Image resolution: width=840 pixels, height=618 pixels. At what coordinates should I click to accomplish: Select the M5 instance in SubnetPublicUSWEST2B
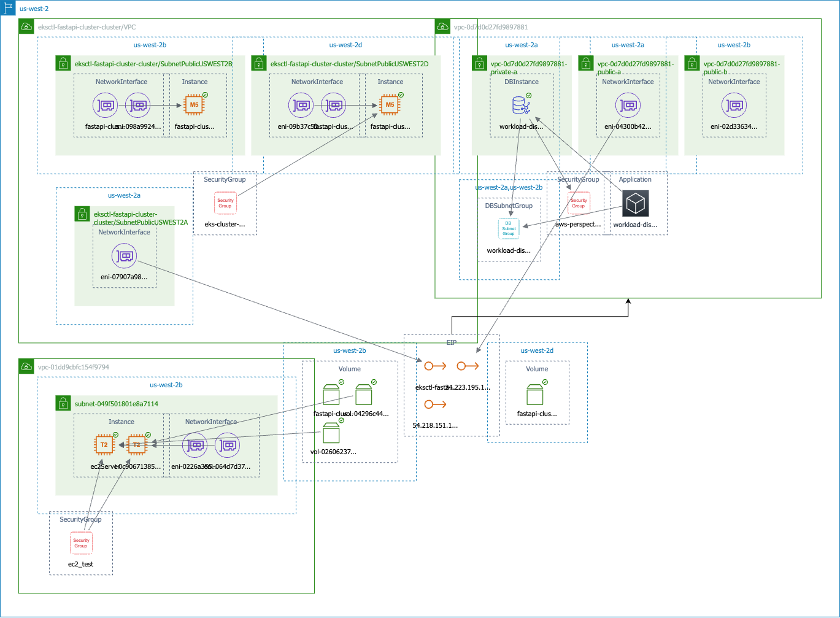(x=195, y=105)
